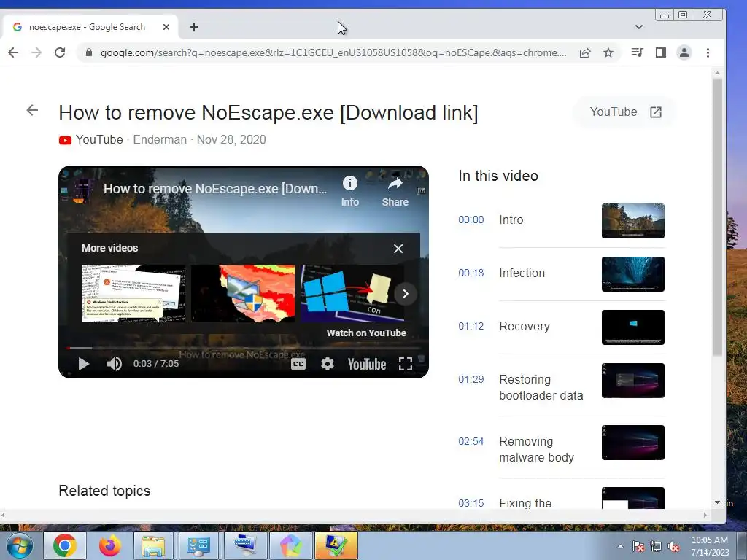Close the noescape.exe Google Search tab
Screen dimensions: 747x560
(x=166, y=27)
